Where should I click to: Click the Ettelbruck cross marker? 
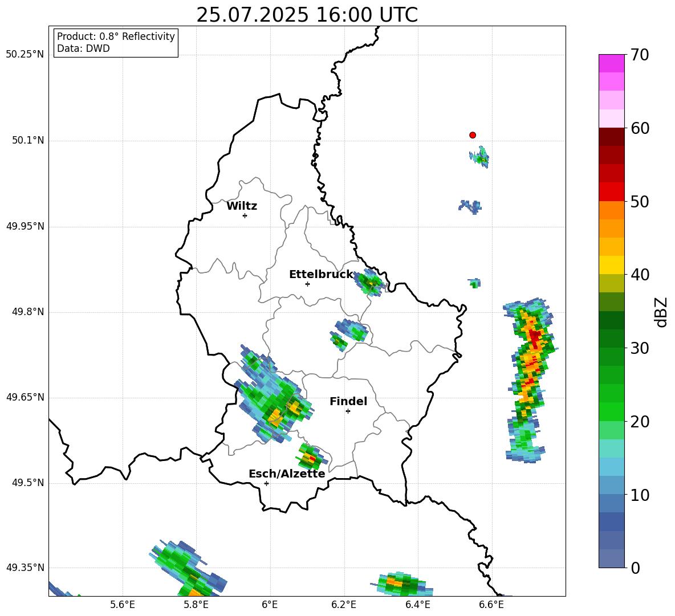coord(307,284)
